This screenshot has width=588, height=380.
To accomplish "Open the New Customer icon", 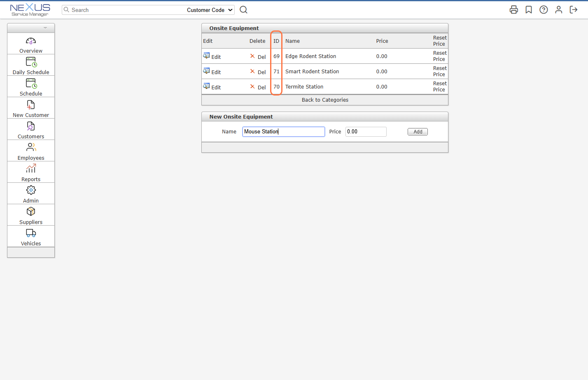I will pos(31,105).
